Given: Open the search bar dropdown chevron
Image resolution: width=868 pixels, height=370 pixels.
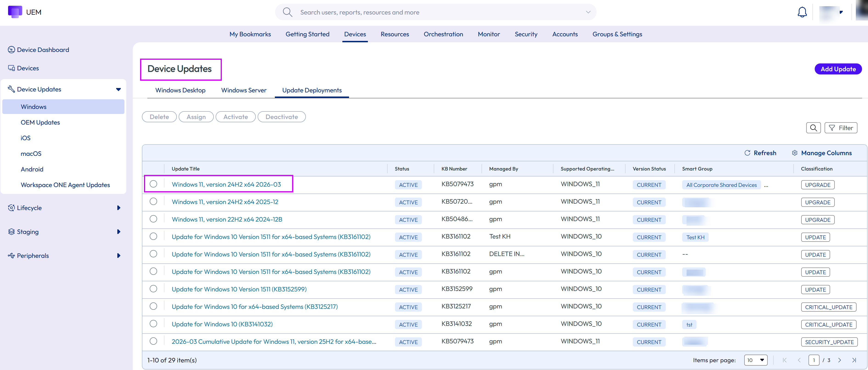Looking at the screenshot, I should pos(588,12).
